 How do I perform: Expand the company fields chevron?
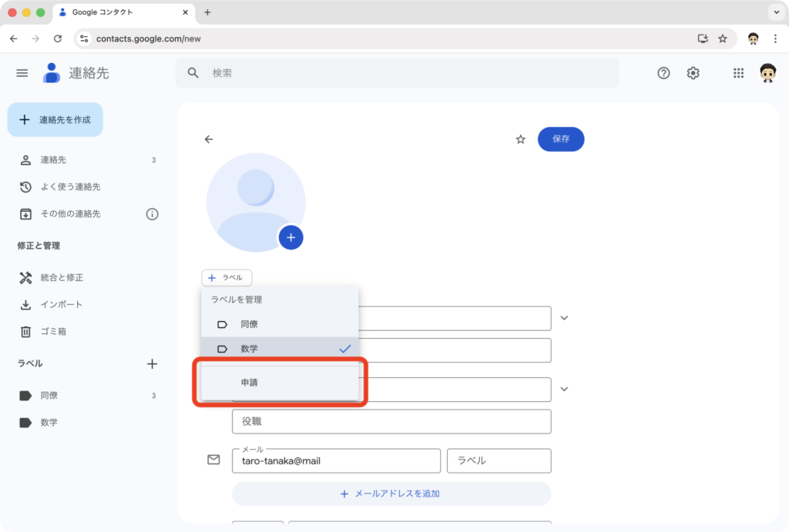(564, 389)
